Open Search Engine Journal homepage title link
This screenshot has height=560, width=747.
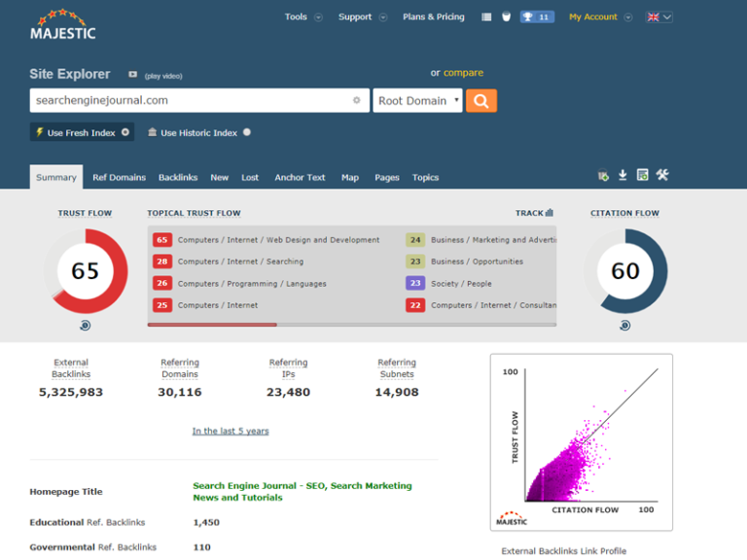point(302,491)
